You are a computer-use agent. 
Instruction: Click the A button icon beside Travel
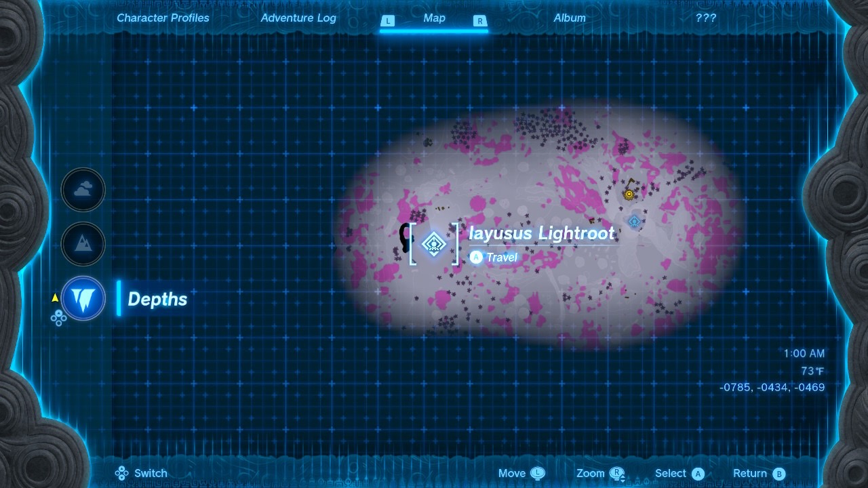point(476,258)
